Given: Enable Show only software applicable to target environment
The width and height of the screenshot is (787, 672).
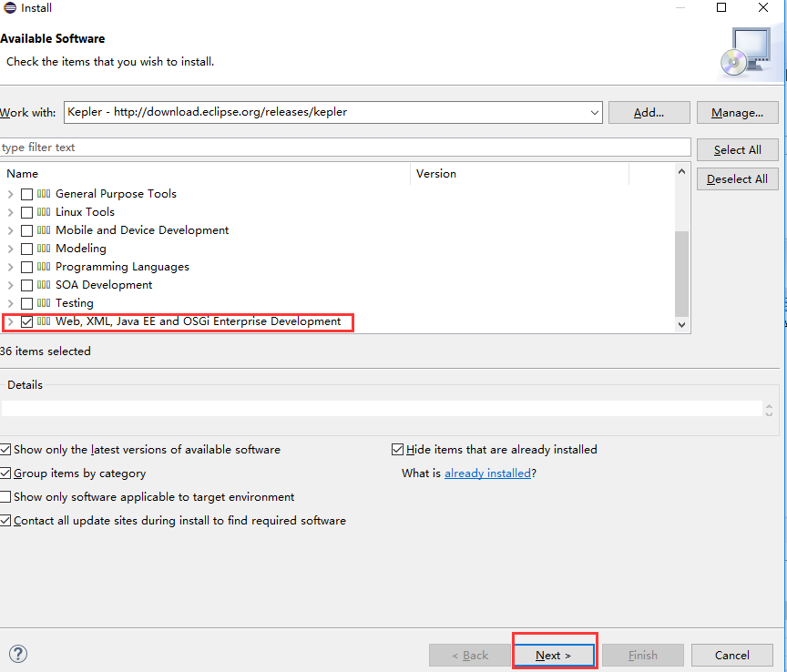Looking at the screenshot, I should (5, 497).
